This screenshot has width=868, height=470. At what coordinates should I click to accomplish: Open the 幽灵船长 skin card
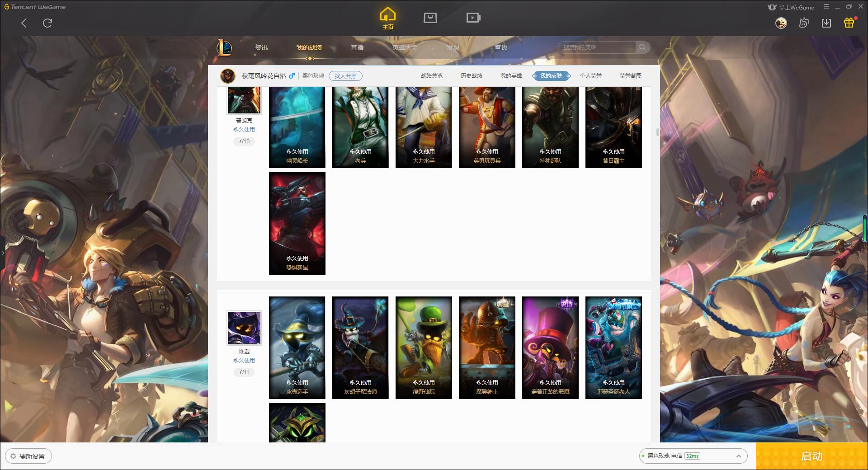297,127
